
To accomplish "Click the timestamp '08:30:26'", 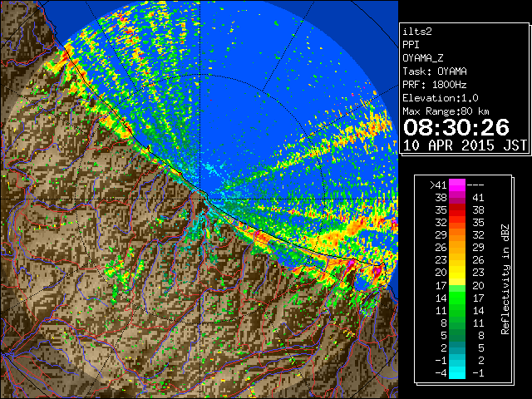I will (x=456, y=127).
